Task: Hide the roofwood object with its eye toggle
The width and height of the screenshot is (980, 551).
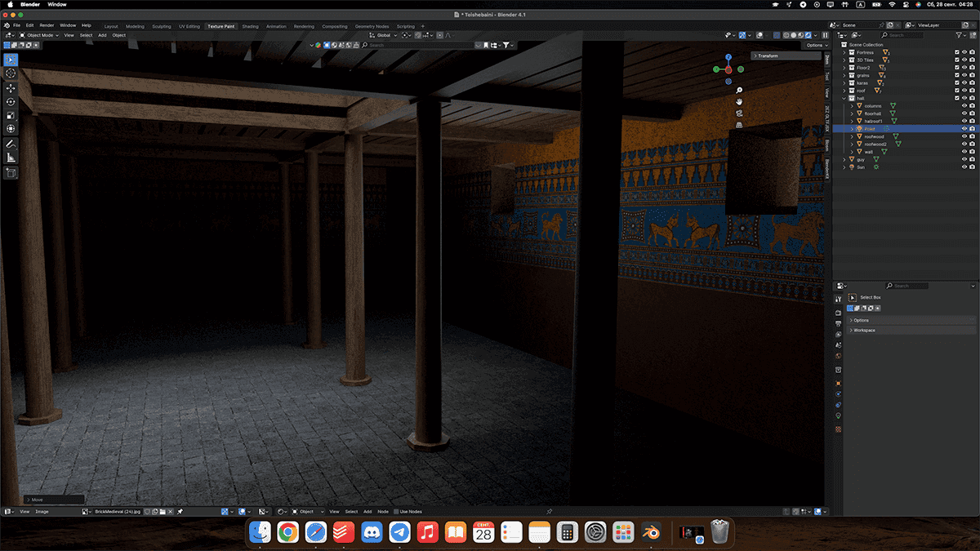Action: [x=964, y=136]
